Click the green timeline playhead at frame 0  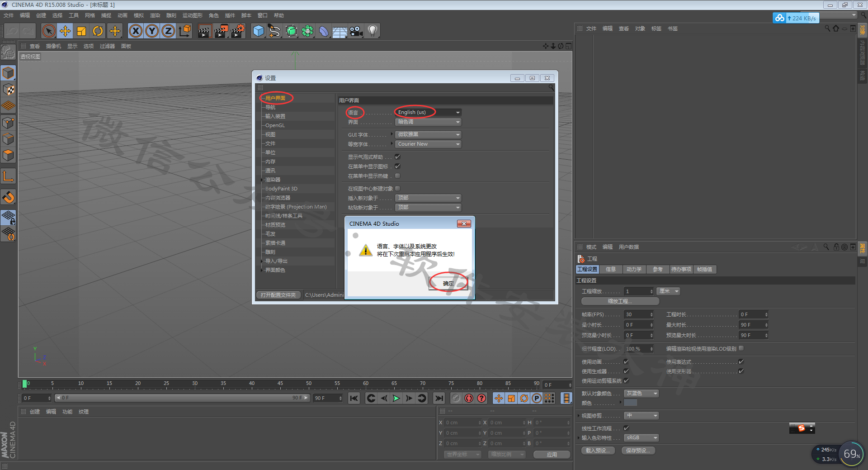pos(24,384)
